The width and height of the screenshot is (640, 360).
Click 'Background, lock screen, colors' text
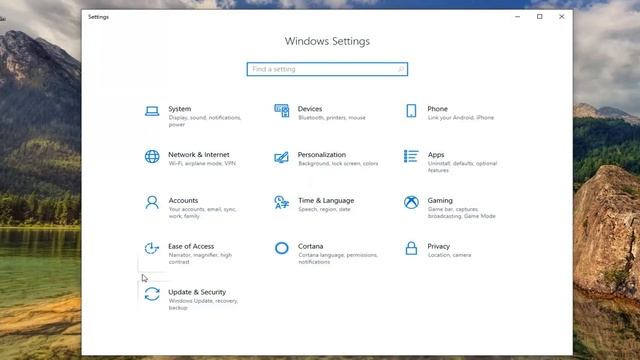(x=338, y=163)
